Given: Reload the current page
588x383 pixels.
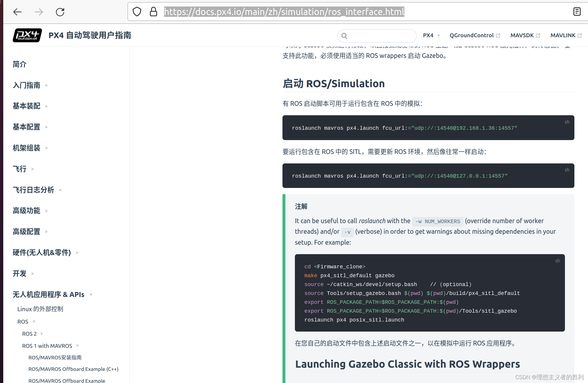Looking at the screenshot, I should pyautogui.click(x=60, y=12).
